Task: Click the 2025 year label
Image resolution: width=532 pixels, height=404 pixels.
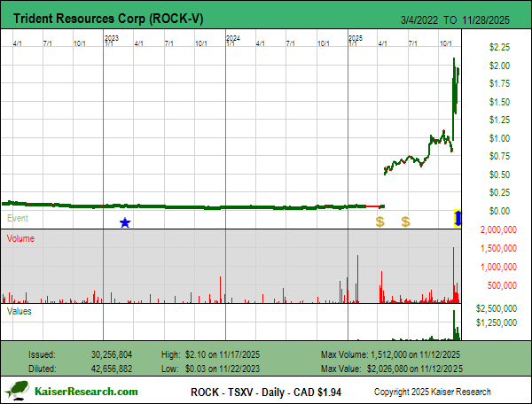Action: [356, 38]
